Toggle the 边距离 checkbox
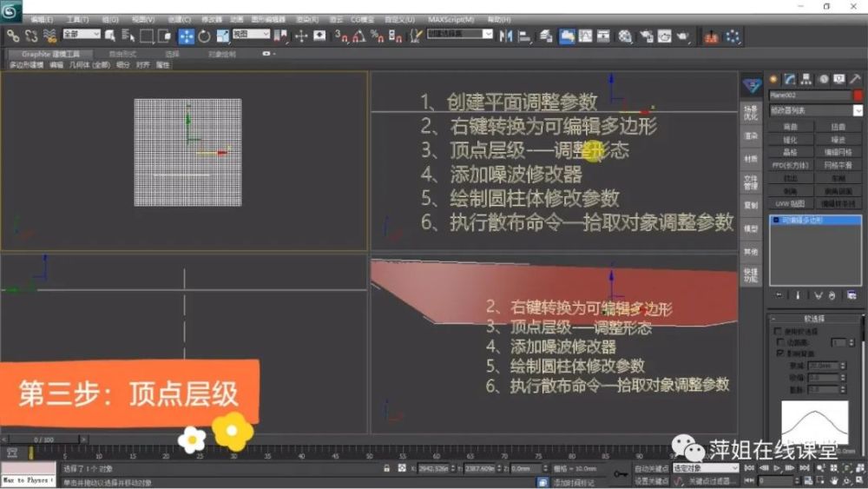The width and height of the screenshot is (868, 489). (x=780, y=342)
